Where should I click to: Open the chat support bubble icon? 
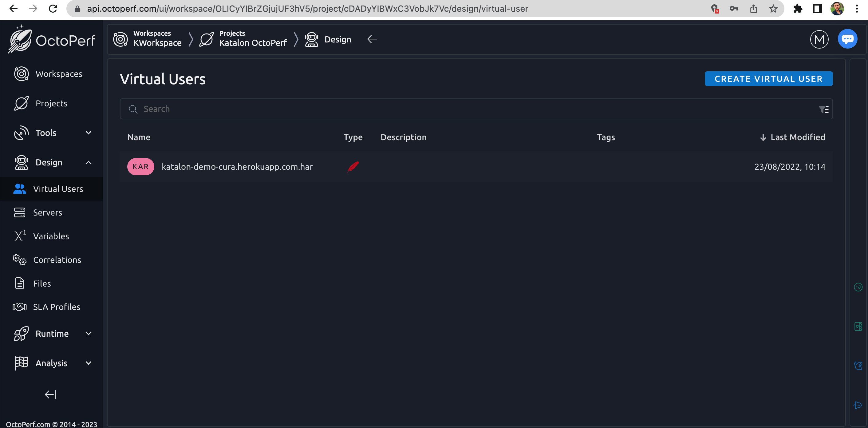(x=847, y=38)
